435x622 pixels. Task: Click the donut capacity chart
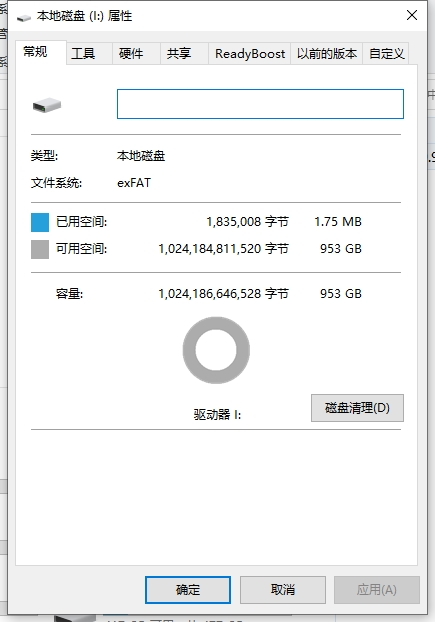(216, 350)
